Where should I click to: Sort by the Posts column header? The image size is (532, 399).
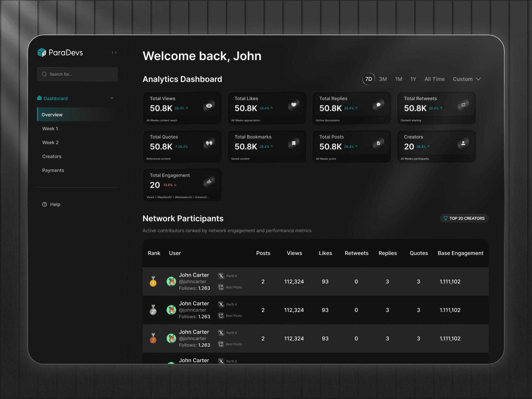tap(263, 253)
